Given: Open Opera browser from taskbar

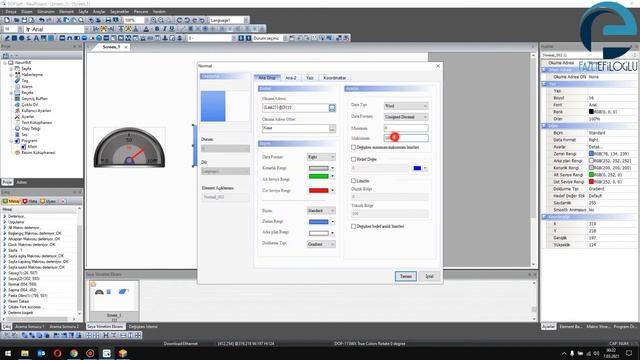Looking at the screenshot, I should pos(57,353).
